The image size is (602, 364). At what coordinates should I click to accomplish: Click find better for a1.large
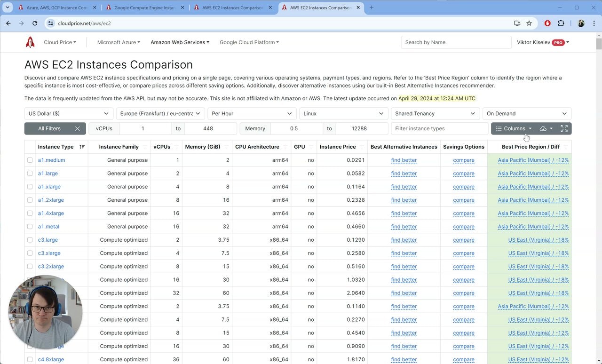point(404,173)
